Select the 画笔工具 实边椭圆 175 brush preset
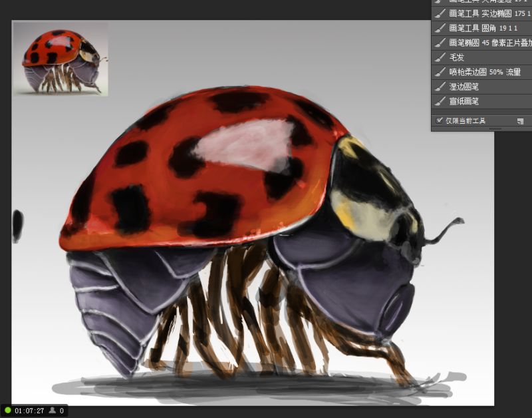 click(481, 13)
